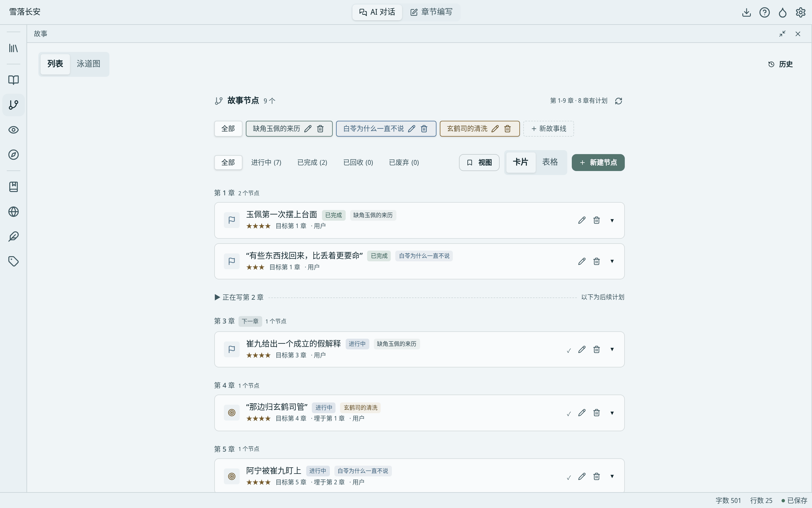
Task: Mark 崔九给出一个成立的假解释 as complete
Action: (569, 351)
